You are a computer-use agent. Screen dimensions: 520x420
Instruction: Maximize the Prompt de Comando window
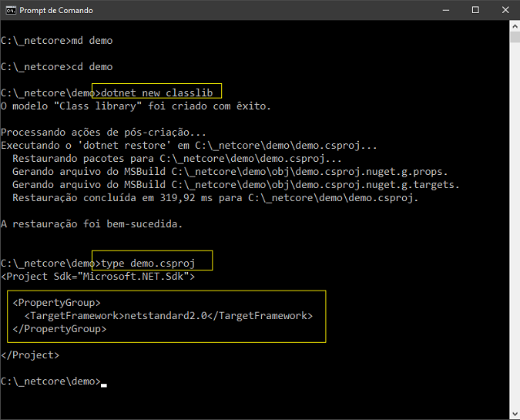point(475,10)
